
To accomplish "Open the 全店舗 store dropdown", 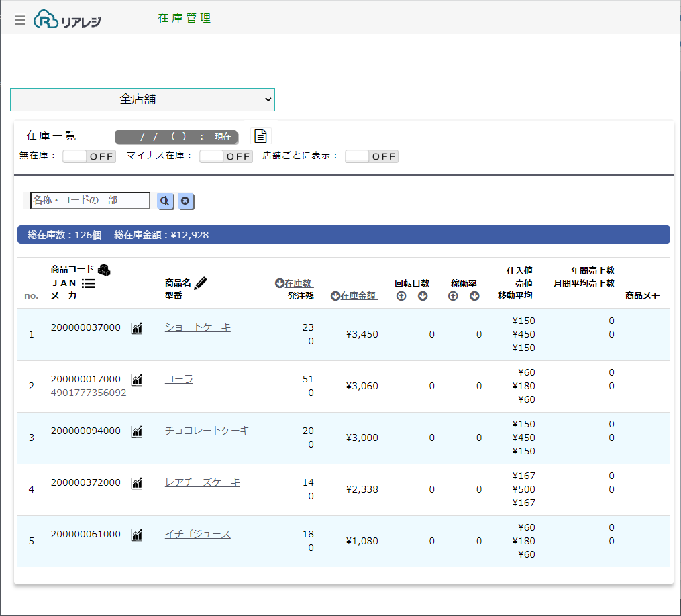I will click(142, 99).
